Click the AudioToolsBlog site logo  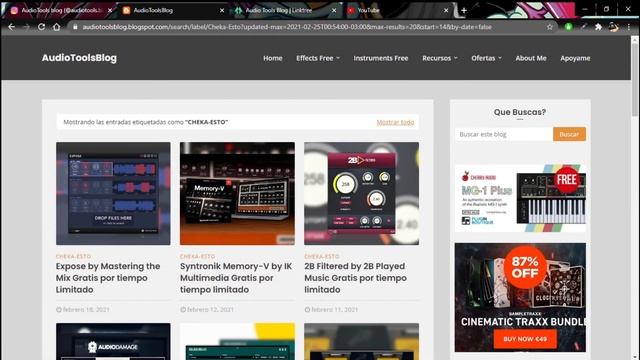[x=79, y=58]
